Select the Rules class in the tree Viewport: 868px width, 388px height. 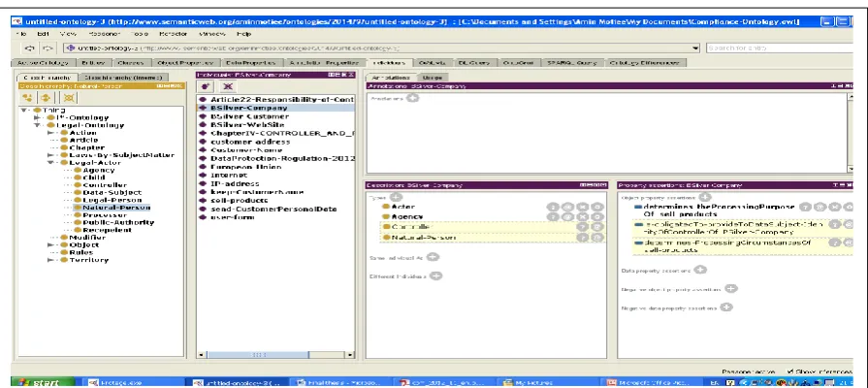tap(80, 252)
